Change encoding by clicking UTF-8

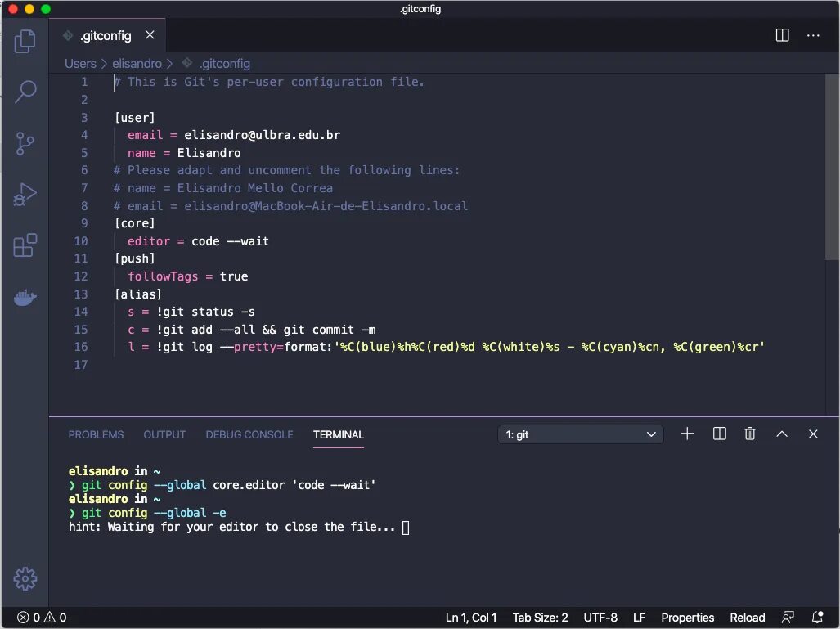coord(600,618)
